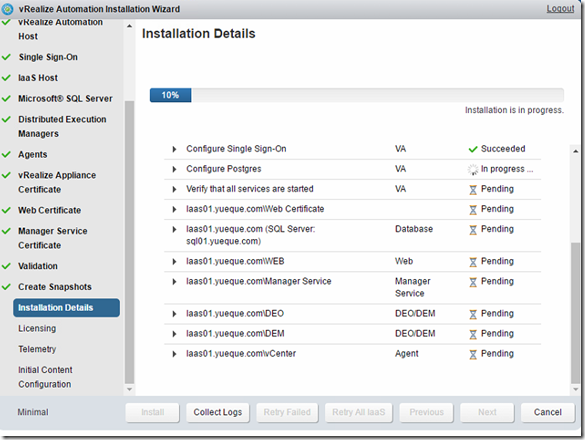The width and height of the screenshot is (585, 440).
Task: Open Initial Content Configuration step
Action: [45, 377]
